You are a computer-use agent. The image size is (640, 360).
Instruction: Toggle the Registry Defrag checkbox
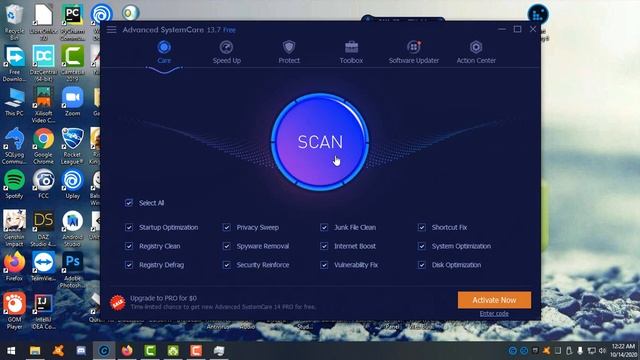pyautogui.click(x=129, y=265)
